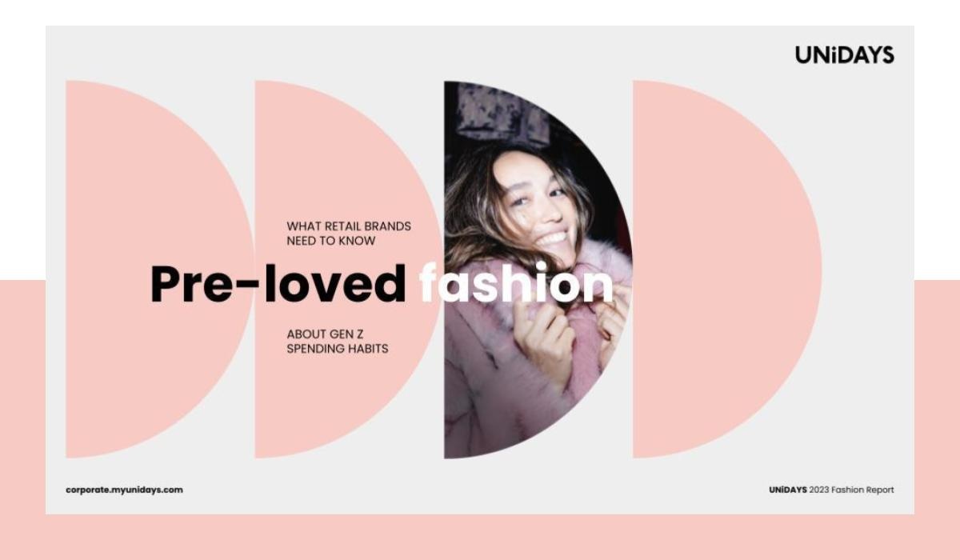Click the "WHAT RETAIL BRANDS" text line
The height and width of the screenshot is (560, 960).
349,226
